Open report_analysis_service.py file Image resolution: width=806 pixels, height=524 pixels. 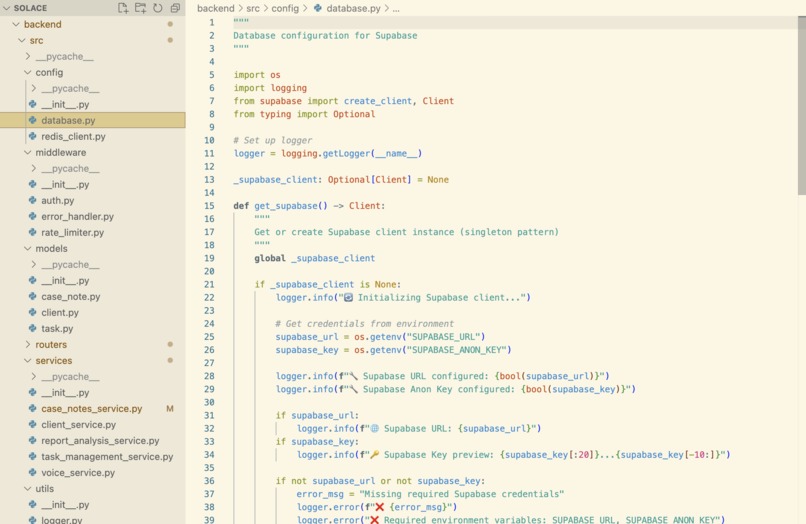(x=100, y=441)
